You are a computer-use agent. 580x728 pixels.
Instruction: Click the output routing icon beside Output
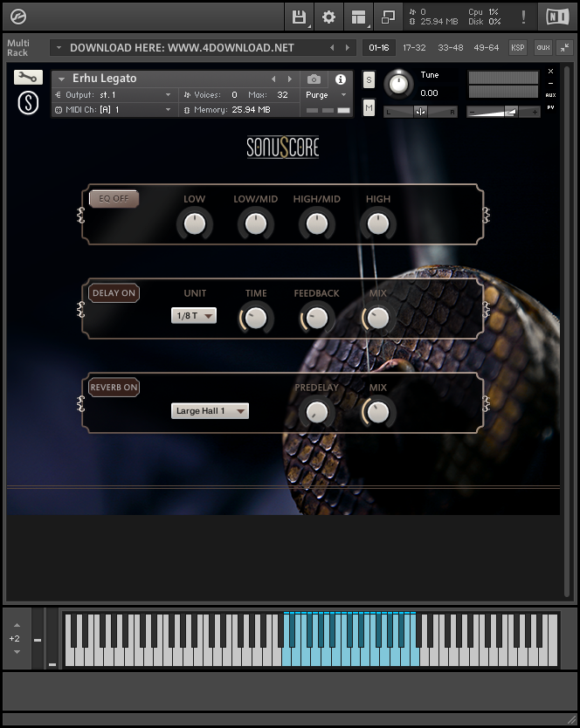[59, 95]
